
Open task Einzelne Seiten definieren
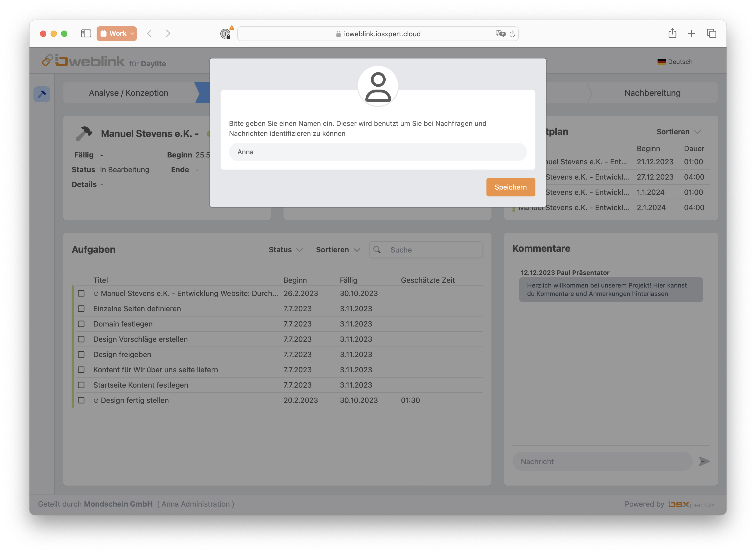coord(137,309)
